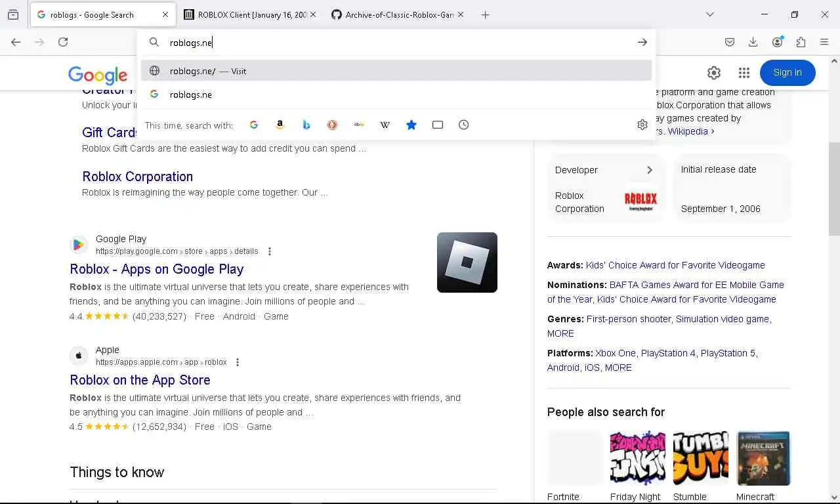Search with Amazon engine shortcut

pos(280,125)
